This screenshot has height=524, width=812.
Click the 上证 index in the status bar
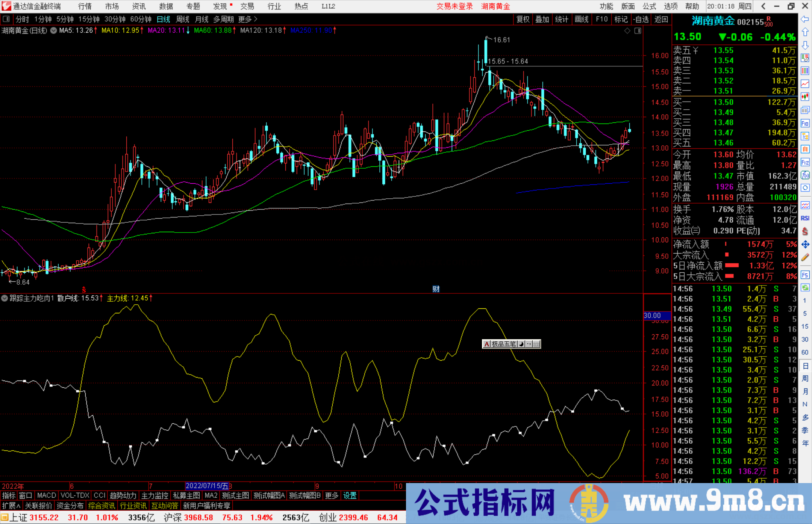18,518
